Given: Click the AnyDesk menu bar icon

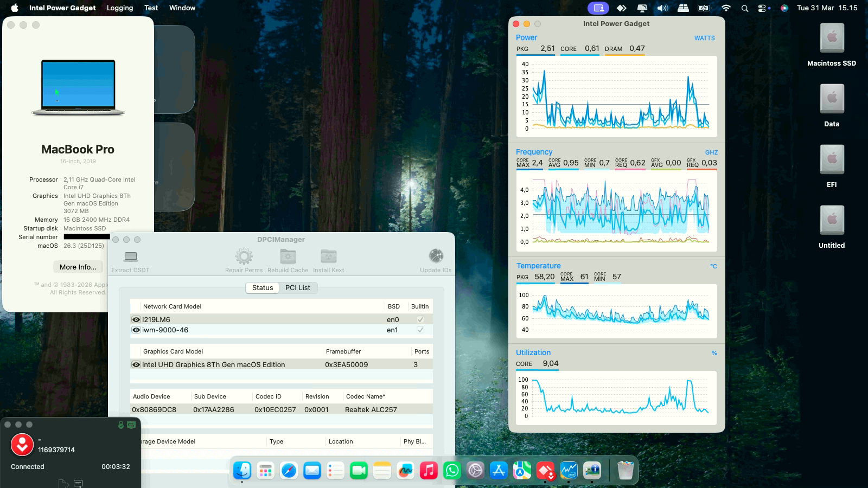Looking at the screenshot, I should [622, 8].
